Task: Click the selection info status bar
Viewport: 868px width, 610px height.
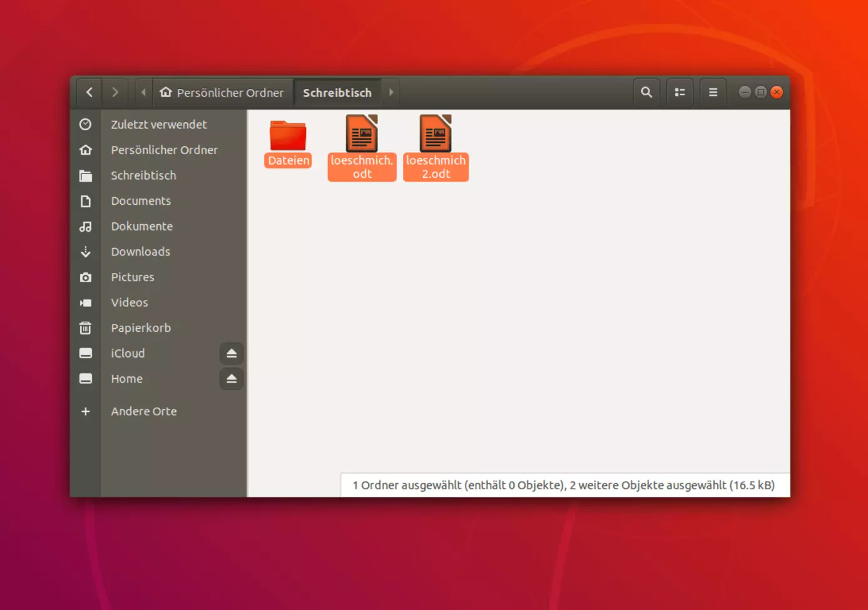Action: coord(563,485)
